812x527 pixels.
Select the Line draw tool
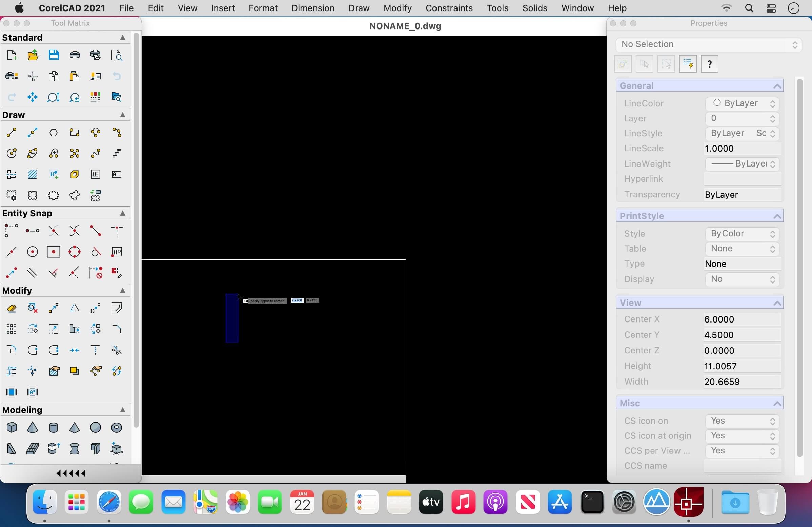pos(11,132)
